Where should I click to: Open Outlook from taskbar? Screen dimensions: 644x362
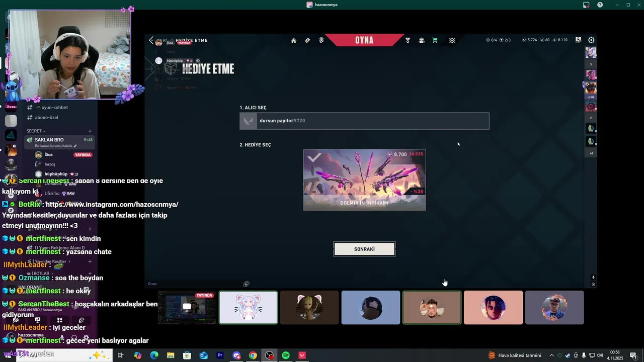tap(203, 355)
